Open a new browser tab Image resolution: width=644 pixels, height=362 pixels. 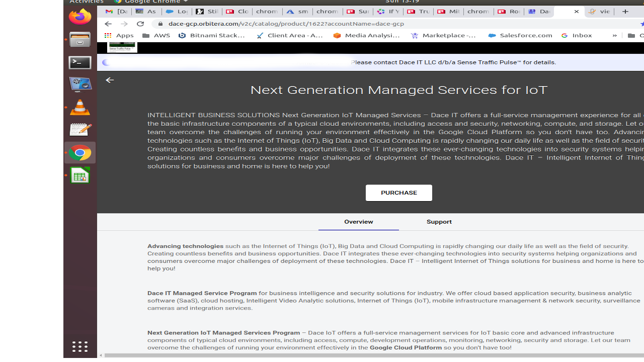pyautogui.click(x=625, y=11)
